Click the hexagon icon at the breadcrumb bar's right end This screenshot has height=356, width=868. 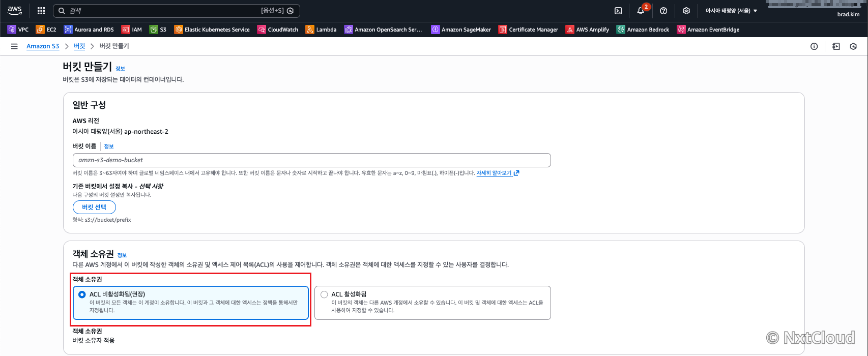tap(853, 46)
